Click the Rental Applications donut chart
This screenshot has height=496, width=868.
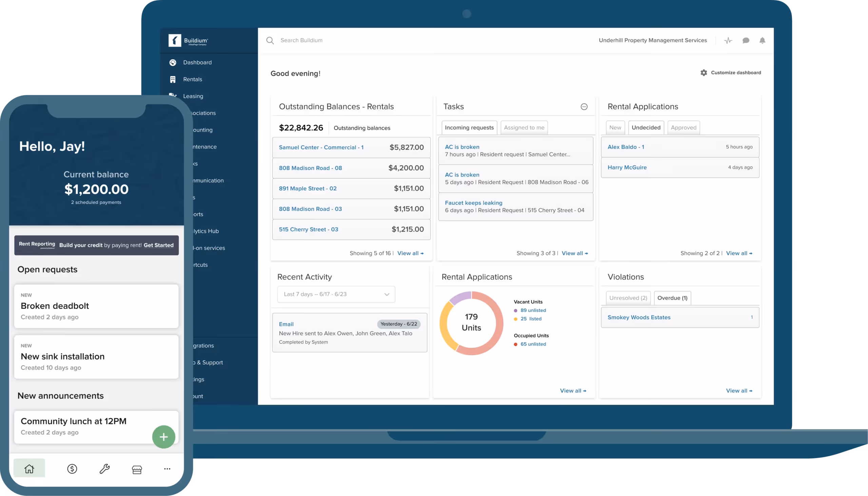pos(471,323)
